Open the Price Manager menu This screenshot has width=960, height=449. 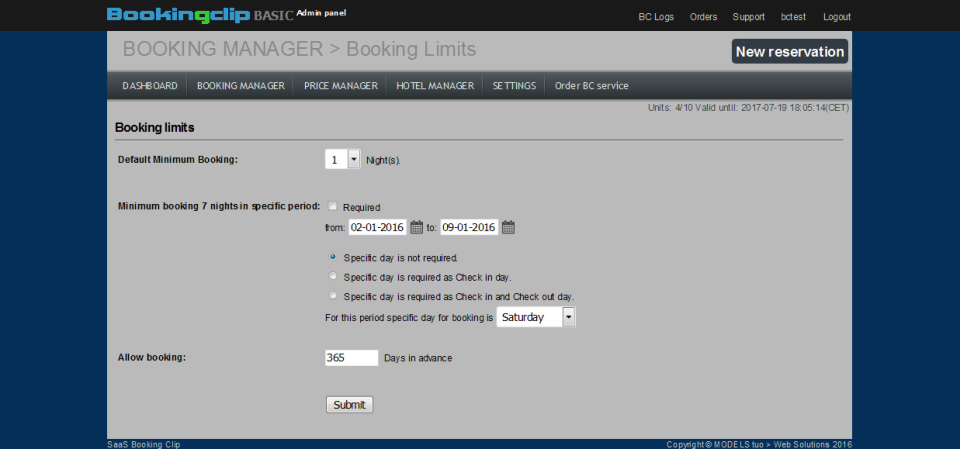pyautogui.click(x=341, y=86)
